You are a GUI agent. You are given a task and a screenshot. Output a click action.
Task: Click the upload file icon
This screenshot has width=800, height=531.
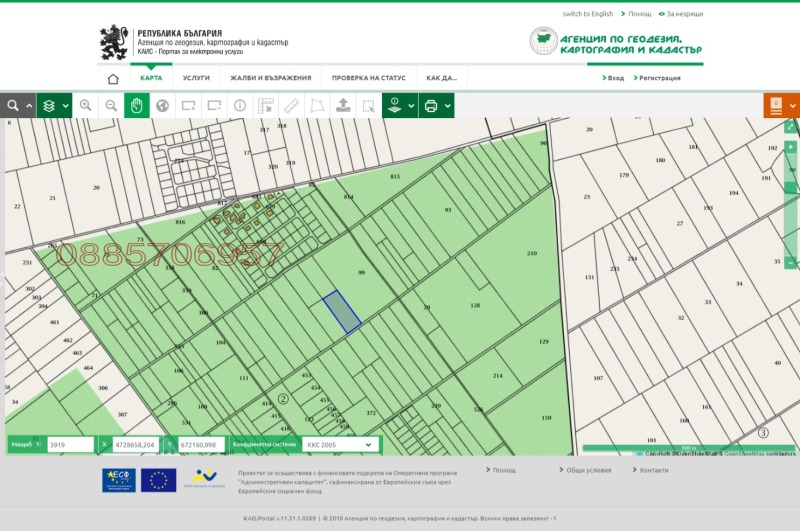343,105
